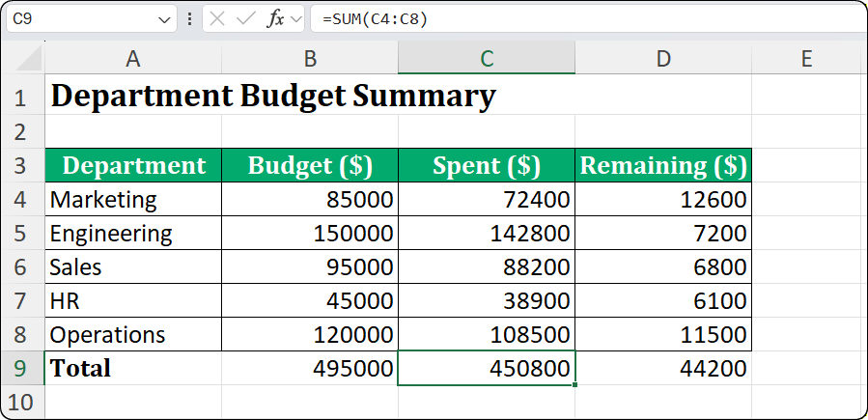Select the HR cell
Image resolution: width=868 pixels, height=420 pixels.
tap(133, 300)
